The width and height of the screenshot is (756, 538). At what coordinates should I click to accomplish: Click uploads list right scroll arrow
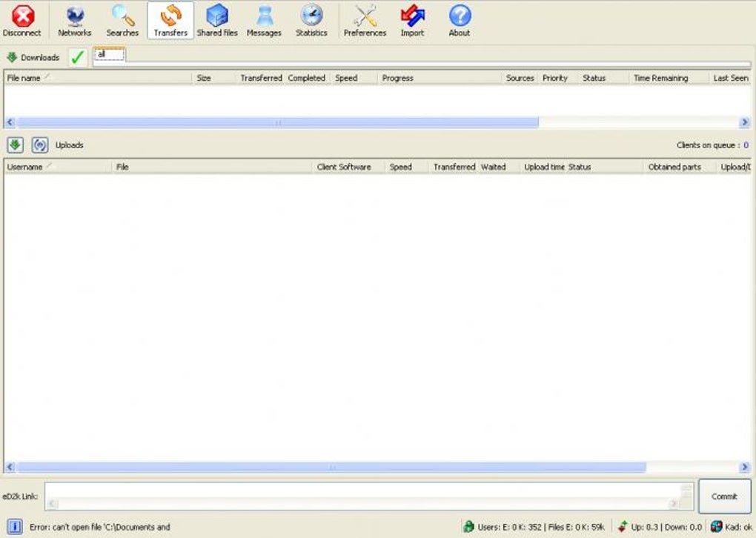pos(745,467)
